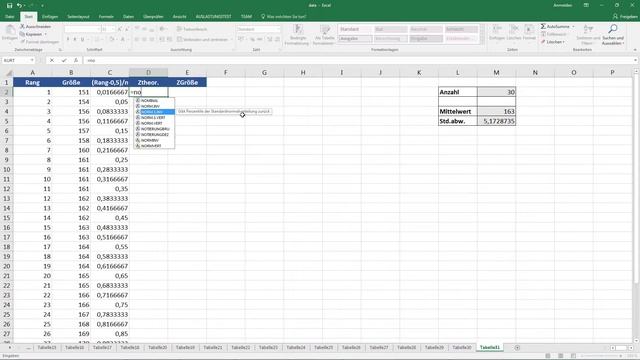Screen dimensions: 640x360
Task: Switch to the Einfügen ribbon tab
Action: point(50,17)
